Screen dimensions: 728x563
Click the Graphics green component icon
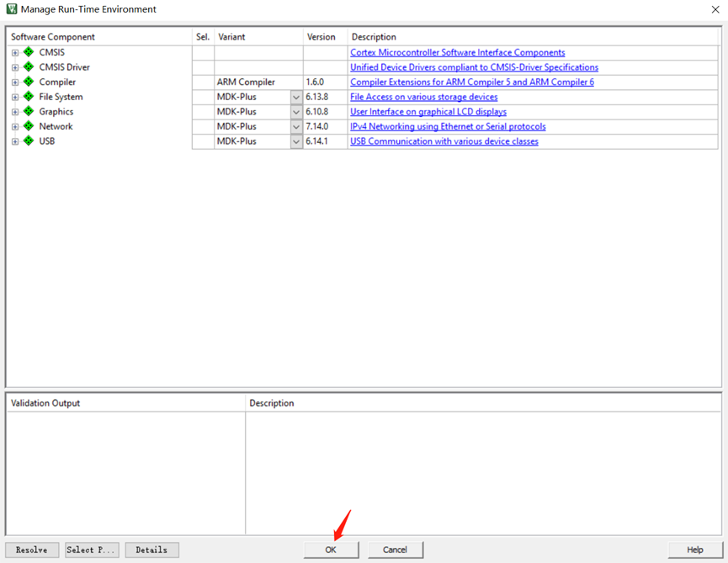coord(29,112)
